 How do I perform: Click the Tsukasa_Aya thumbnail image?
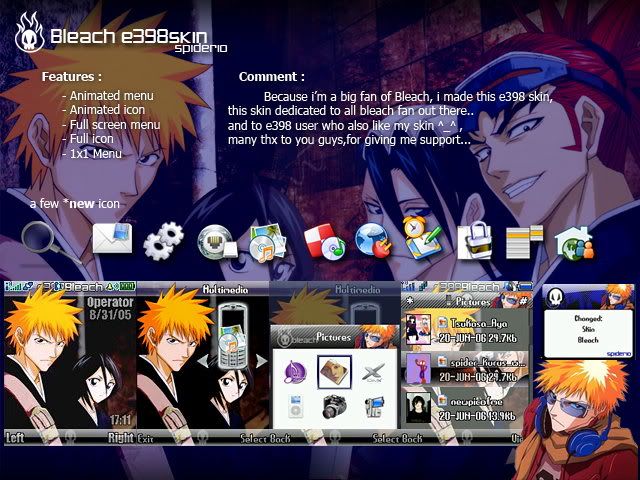point(418,329)
